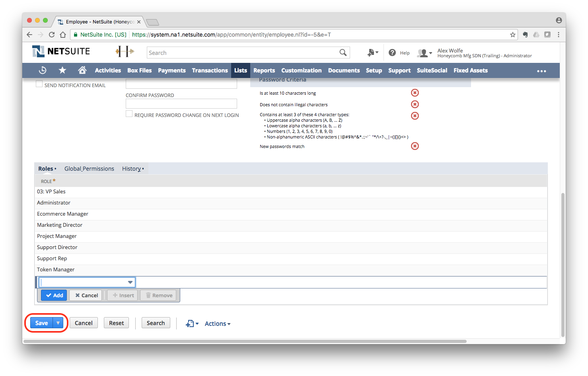Open the Documents menu
The height and width of the screenshot is (376, 588).
pyautogui.click(x=344, y=70)
